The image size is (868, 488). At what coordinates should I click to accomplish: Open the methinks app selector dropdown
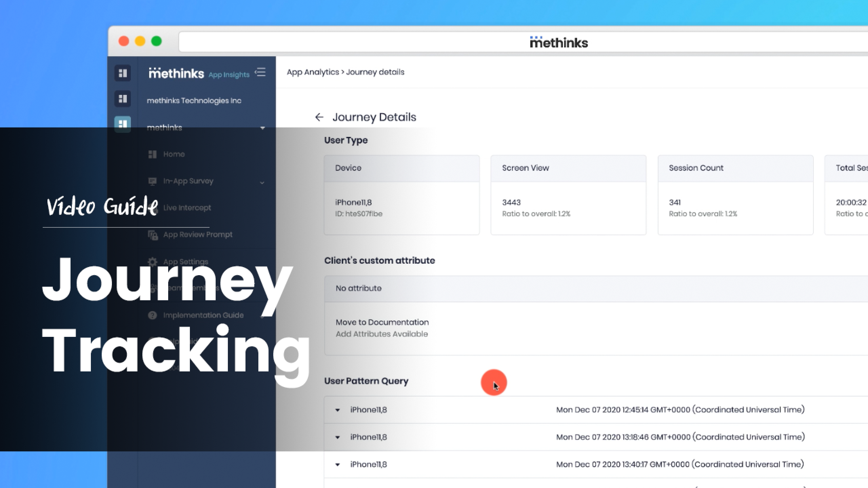pos(262,128)
